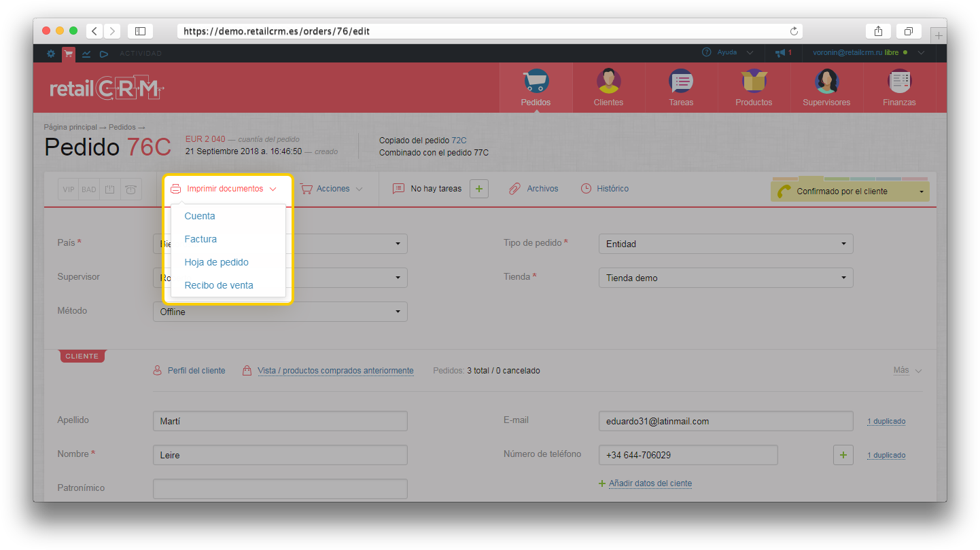
Task: Go to the Clientes section
Action: tap(608, 88)
